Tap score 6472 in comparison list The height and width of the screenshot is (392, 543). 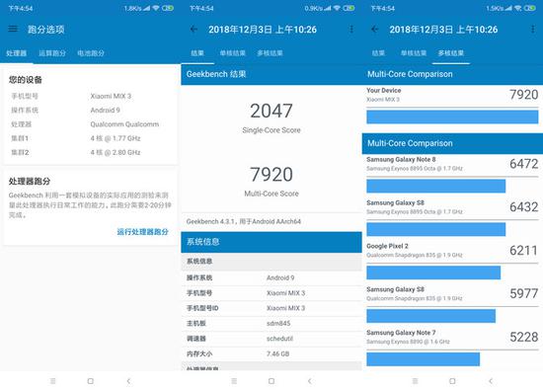click(x=523, y=164)
